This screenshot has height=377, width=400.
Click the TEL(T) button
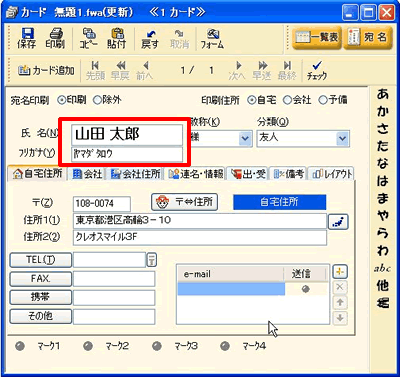(x=41, y=260)
